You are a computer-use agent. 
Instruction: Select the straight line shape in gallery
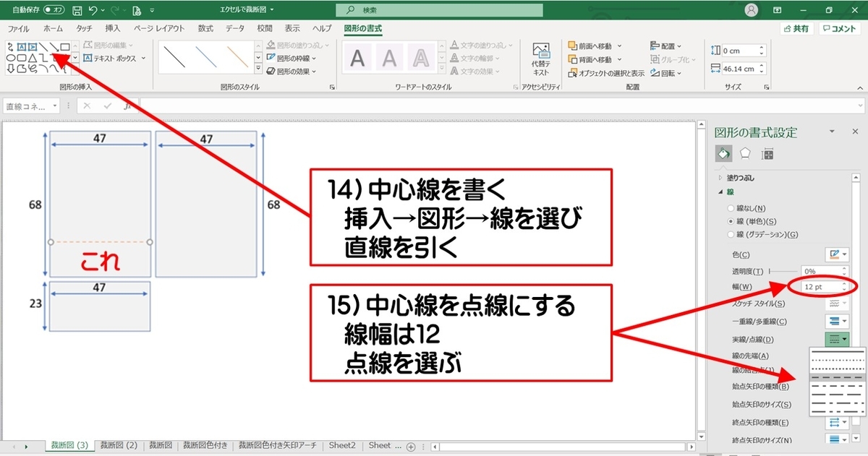(43, 47)
